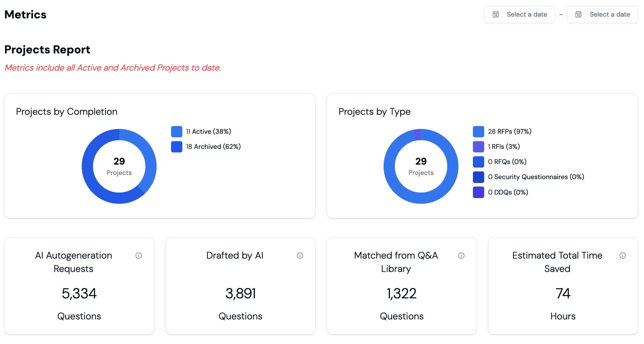The image size is (644, 344).
Task: Click info icon beside Drafted by AI
Action: click(300, 256)
